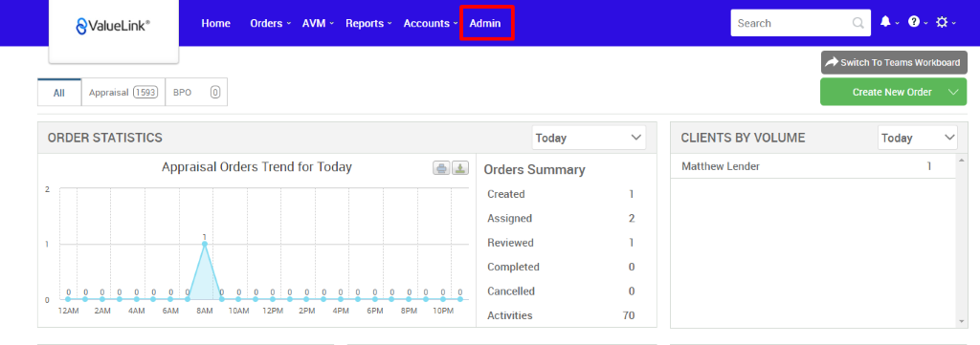This screenshot has width=980, height=345.
Task: Open Clients By Volume Today dropdown
Action: coord(918,138)
